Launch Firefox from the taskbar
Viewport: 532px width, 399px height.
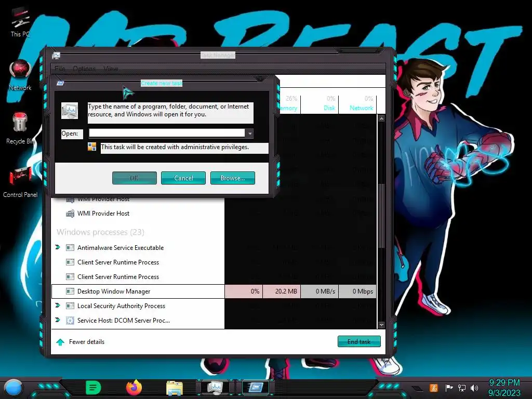click(x=134, y=387)
